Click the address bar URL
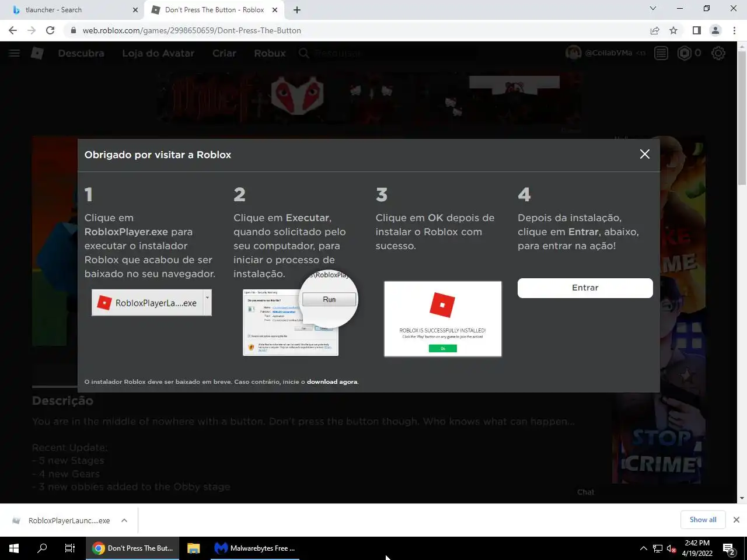The height and width of the screenshot is (560, 747). (192, 30)
